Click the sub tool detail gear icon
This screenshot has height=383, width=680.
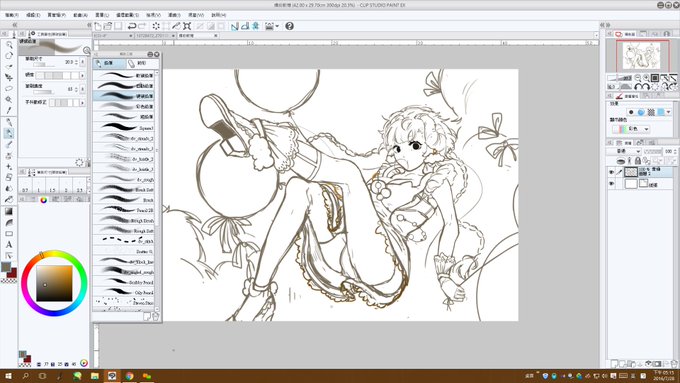[x=79, y=162]
